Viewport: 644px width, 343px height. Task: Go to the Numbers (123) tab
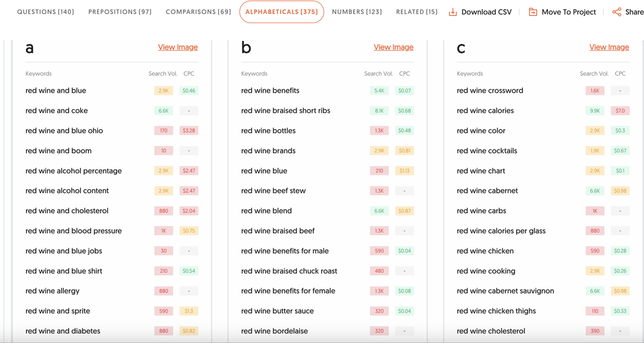click(x=357, y=12)
